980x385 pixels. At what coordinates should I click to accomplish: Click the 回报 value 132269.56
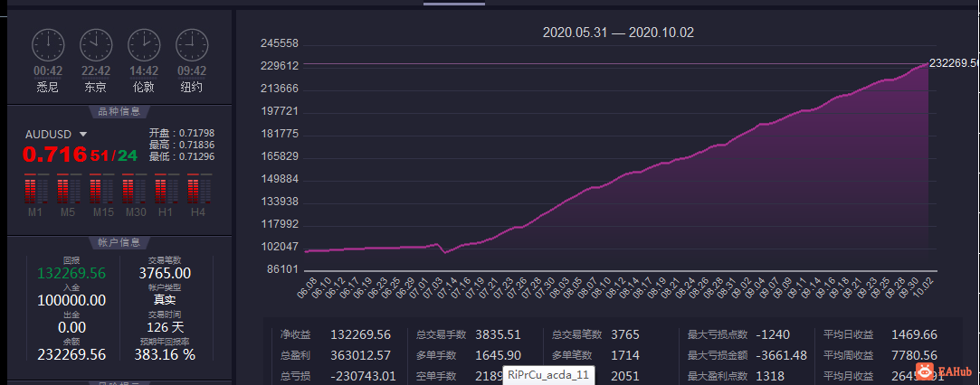(x=71, y=273)
